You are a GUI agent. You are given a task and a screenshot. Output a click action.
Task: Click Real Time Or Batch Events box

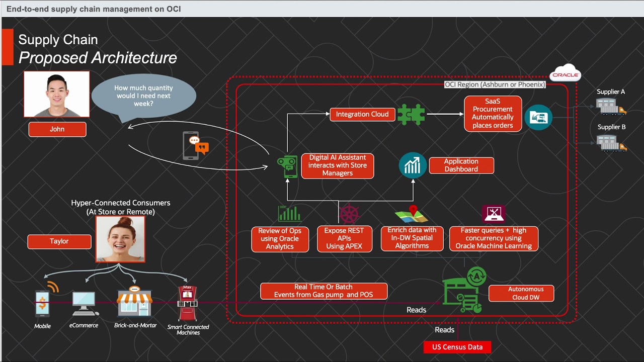coord(324,291)
